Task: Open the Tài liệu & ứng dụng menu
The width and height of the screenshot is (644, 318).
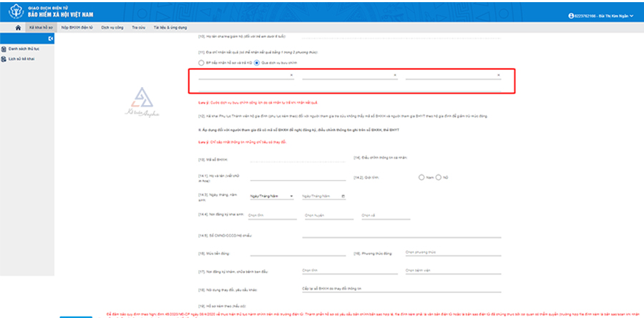Action: (x=170, y=27)
